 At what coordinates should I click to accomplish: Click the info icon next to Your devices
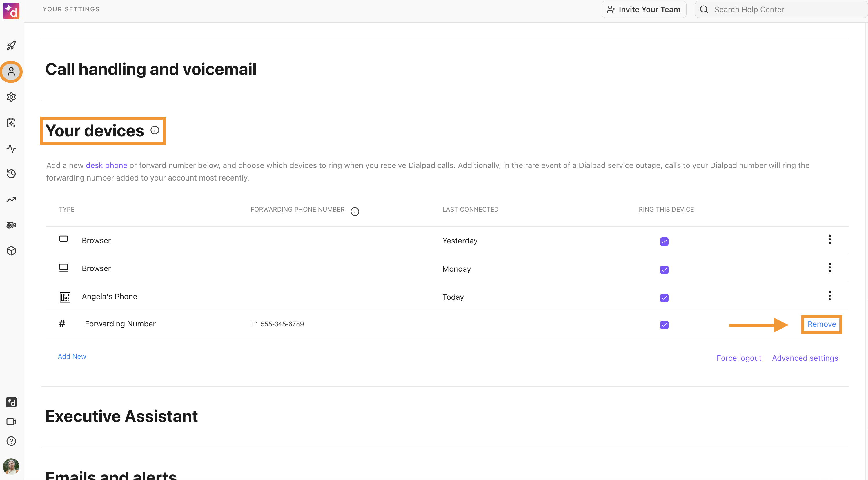155,130
